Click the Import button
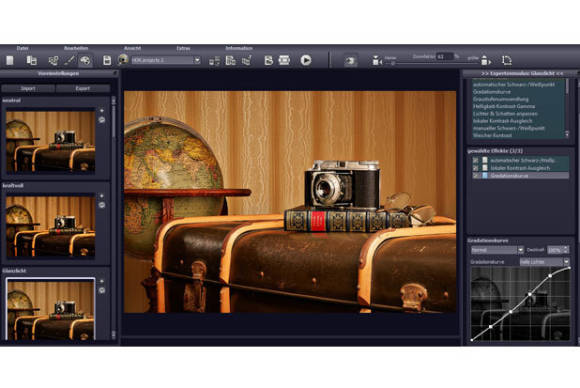The image size is (580, 388). tap(28, 88)
